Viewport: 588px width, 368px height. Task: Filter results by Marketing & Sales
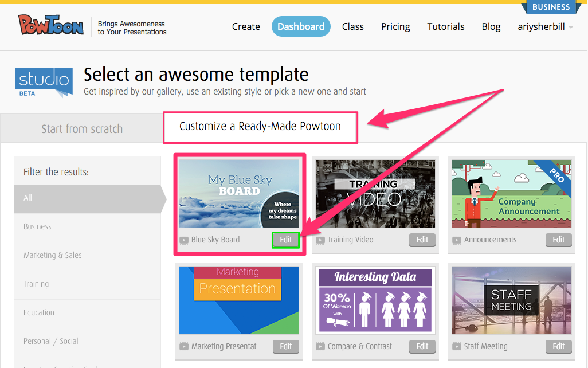[53, 255]
